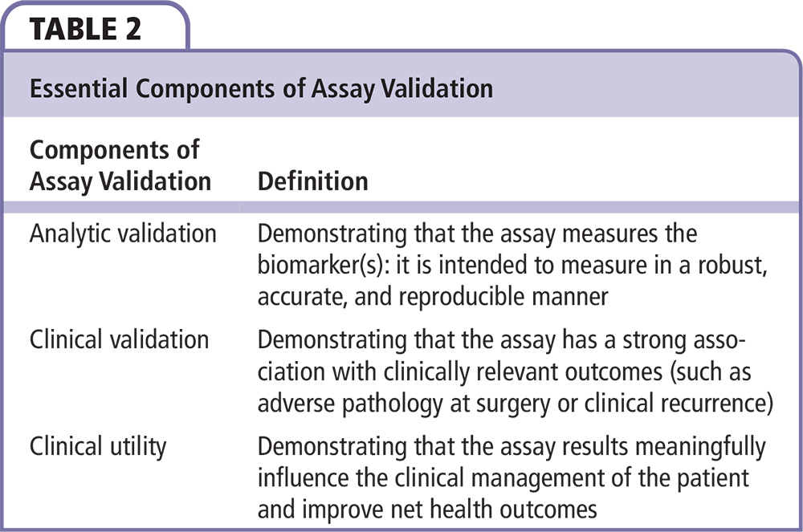Click the purple divider bar below the column headers
Viewport: 803px width, 532px height.
coord(401,207)
